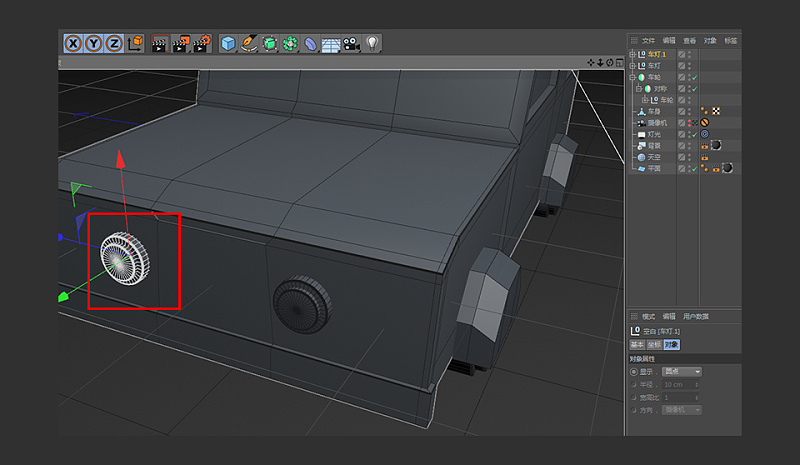This screenshot has height=465, width=800.
Task: Disable the green checkmark on 灯光 row
Action: pyautogui.click(x=695, y=135)
